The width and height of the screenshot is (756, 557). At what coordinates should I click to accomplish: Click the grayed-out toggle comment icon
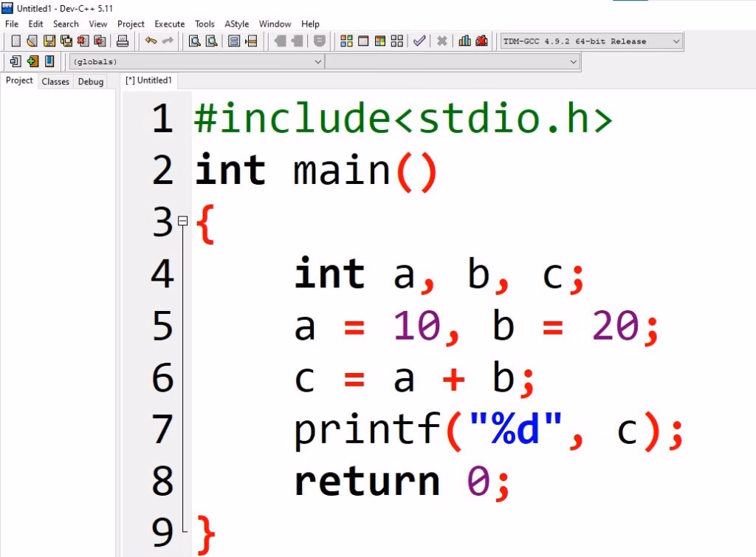tap(319, 41)
